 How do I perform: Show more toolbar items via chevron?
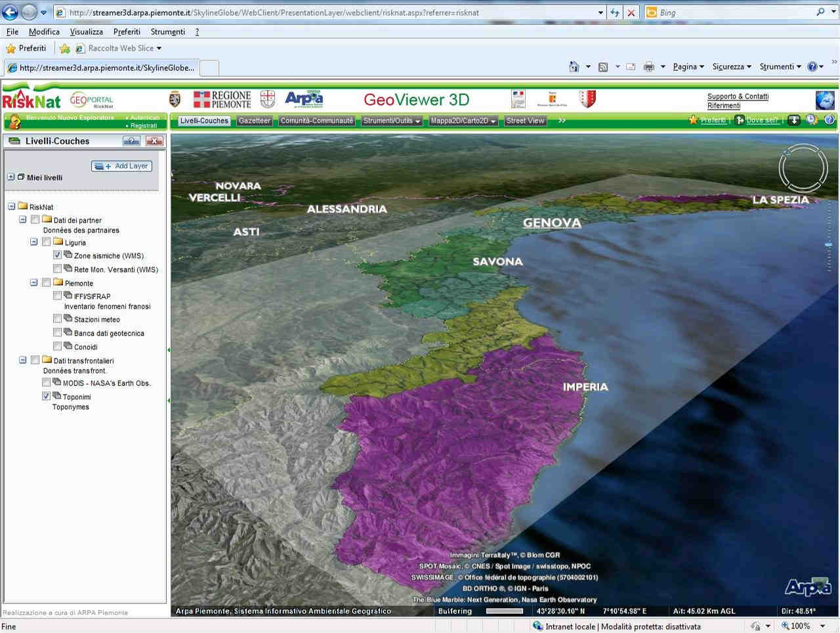coord(562,121)
